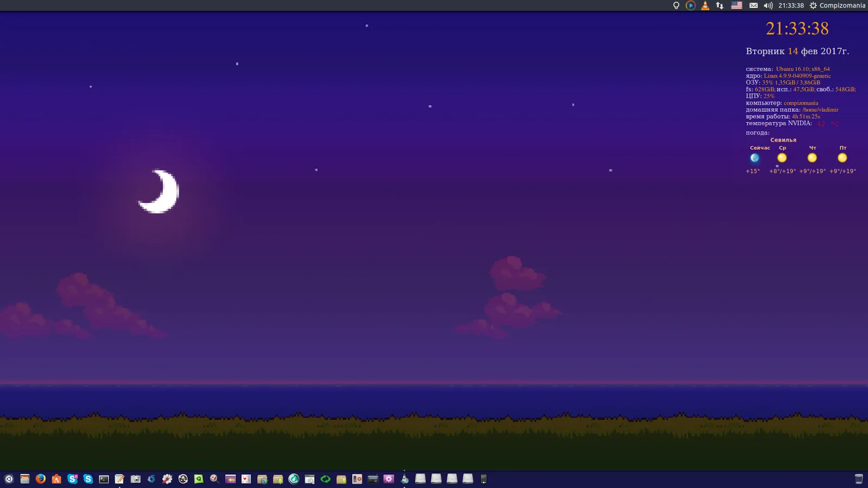The height and width of the screenshot is (488, 868).
Task: Click the '/home/vladimir' home folder text
Action: pyautogui.click(x=820, y=110)
